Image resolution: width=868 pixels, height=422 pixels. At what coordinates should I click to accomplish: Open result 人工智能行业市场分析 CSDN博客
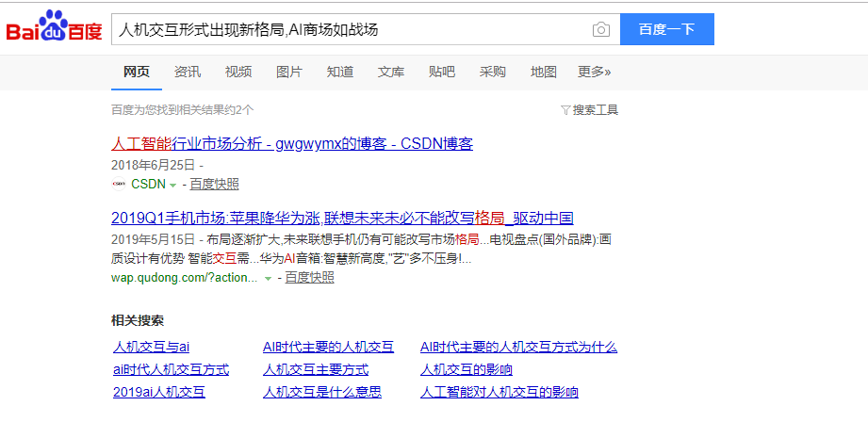click(x=292, y=144)
